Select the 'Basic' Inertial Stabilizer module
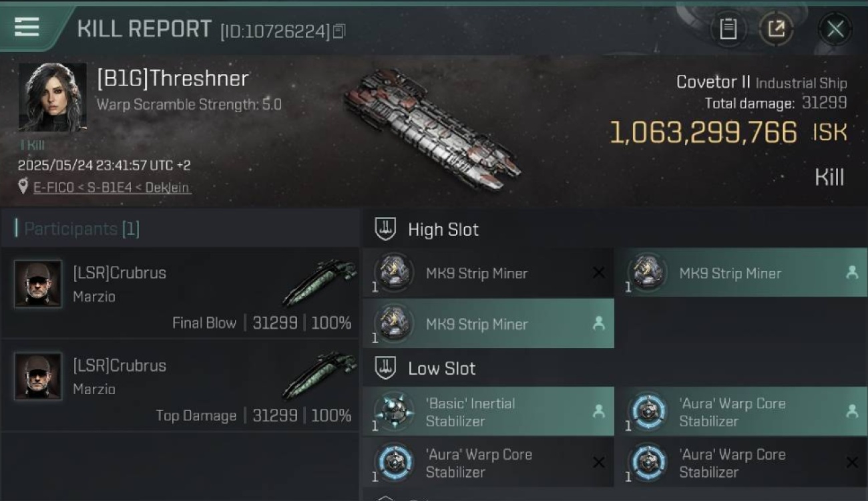 [488, 412]
